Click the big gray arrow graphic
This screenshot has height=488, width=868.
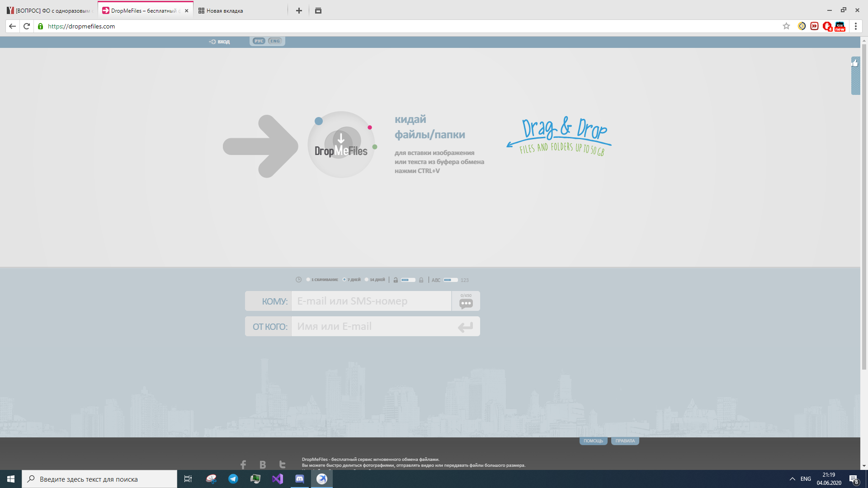point(260,146)
